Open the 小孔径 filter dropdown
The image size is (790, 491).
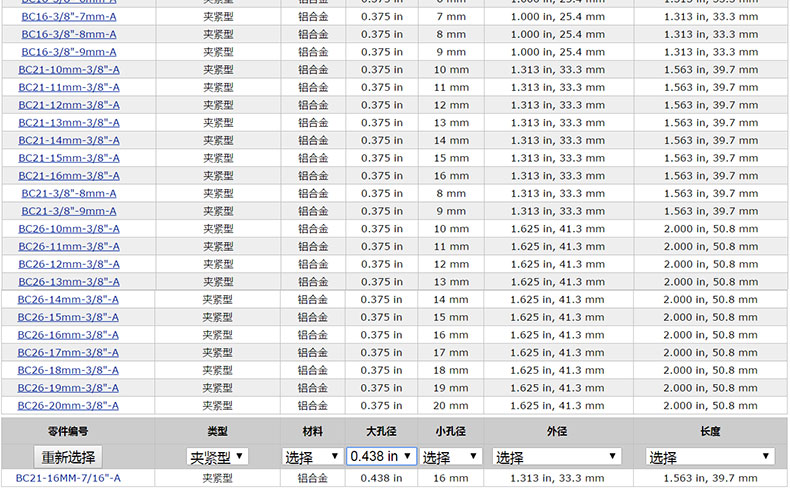point(450,457)
